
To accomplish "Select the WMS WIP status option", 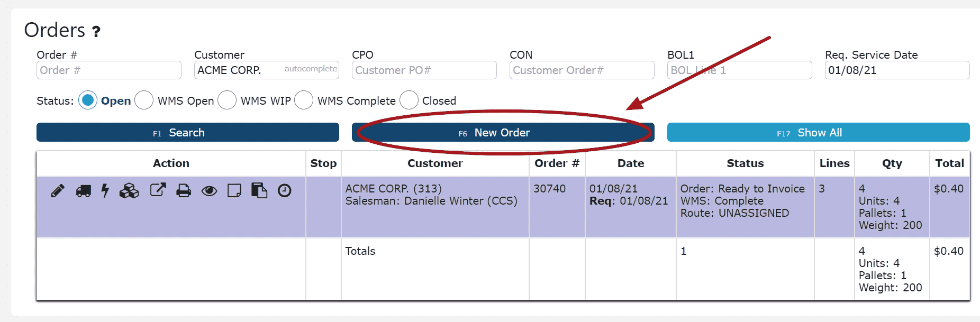I will 227,100.
